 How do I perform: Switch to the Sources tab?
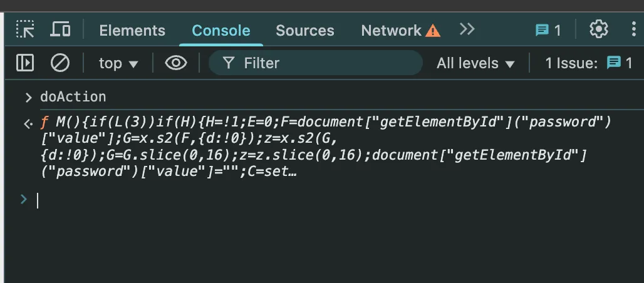(305, 31)
